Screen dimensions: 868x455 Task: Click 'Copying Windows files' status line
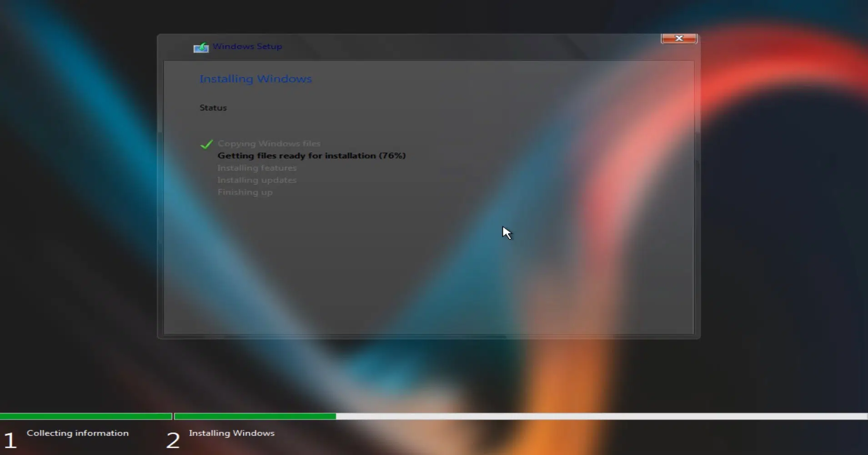269,144
